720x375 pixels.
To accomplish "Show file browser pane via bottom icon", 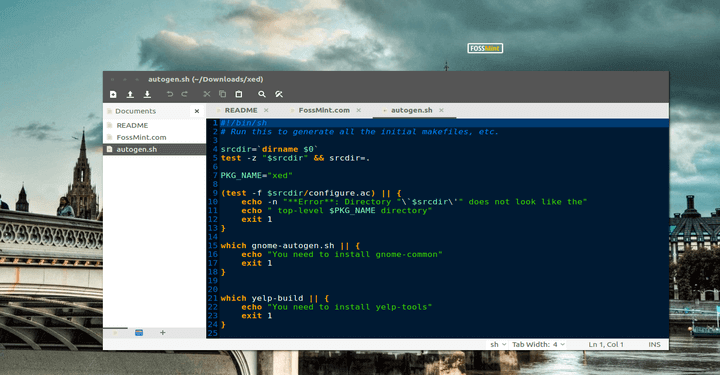I will click(x=139, y=333).
